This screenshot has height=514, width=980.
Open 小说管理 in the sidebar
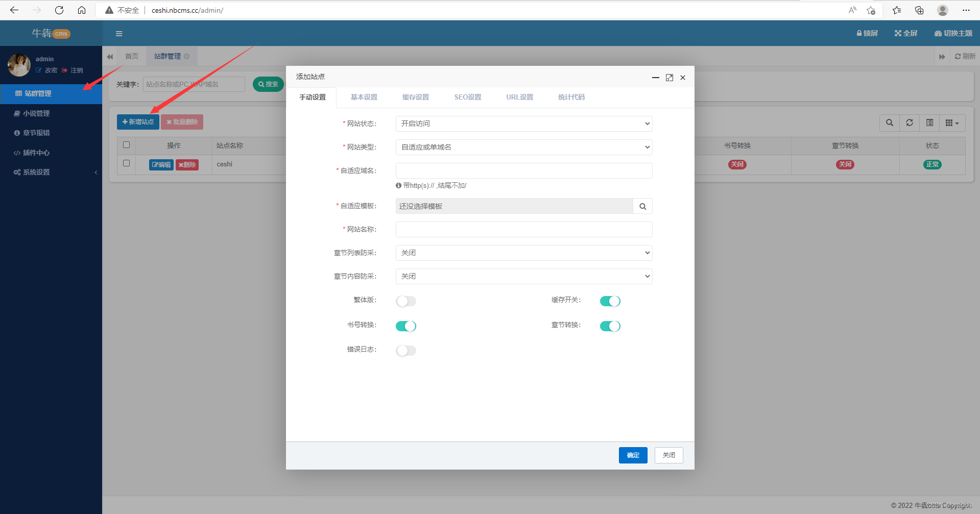tap(36, 113)
